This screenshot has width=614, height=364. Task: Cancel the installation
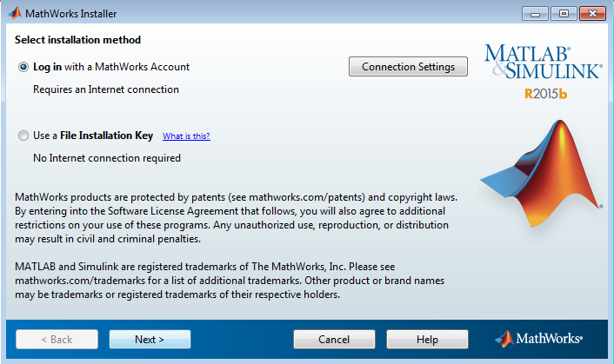click(x=334, y=339)
